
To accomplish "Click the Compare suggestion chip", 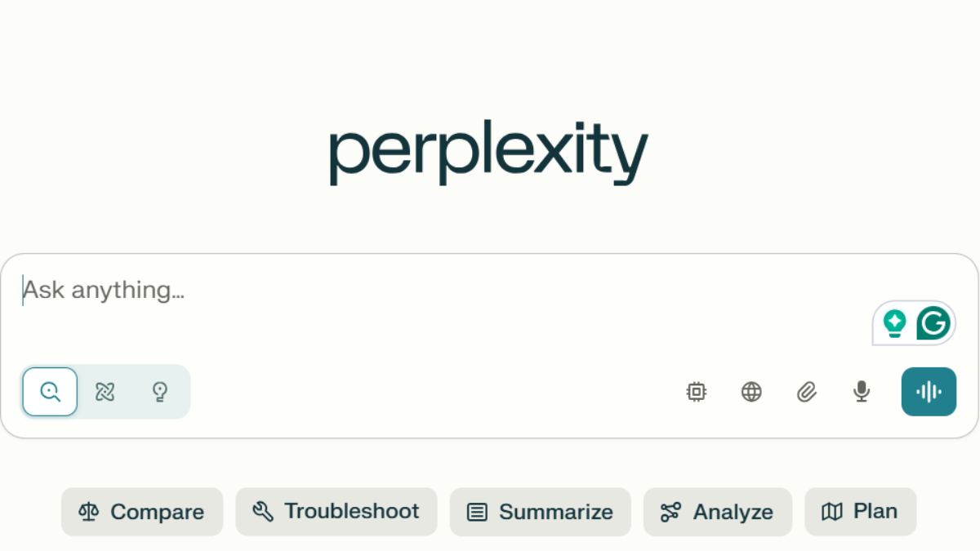I will 142,512.
